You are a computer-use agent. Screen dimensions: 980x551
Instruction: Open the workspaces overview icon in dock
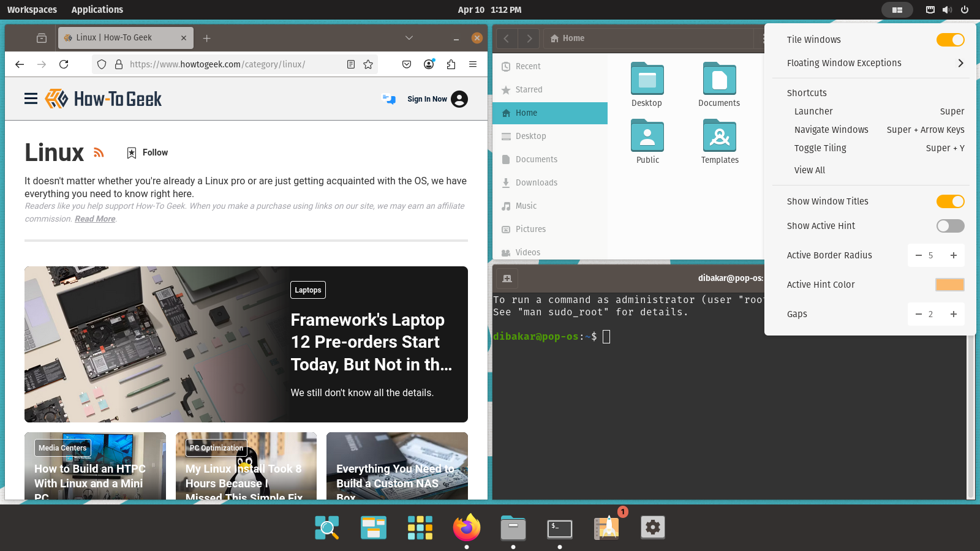[374, 527]
